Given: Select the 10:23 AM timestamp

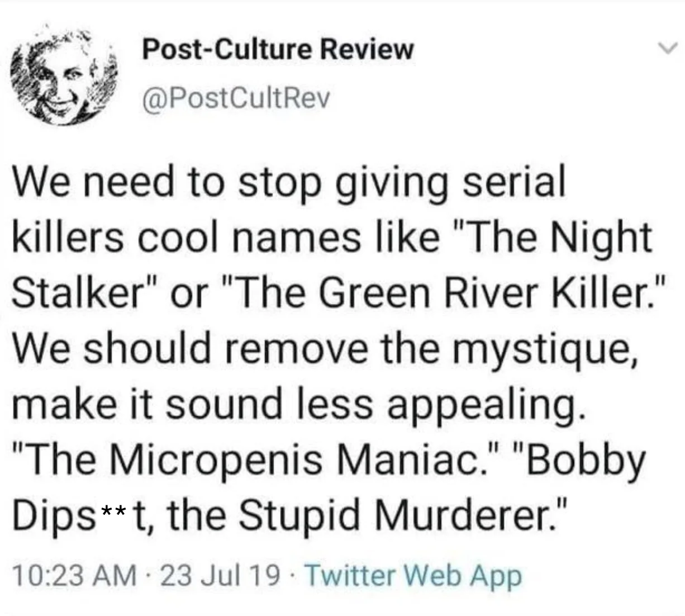Looking at the screenshot, I should 74,576.
